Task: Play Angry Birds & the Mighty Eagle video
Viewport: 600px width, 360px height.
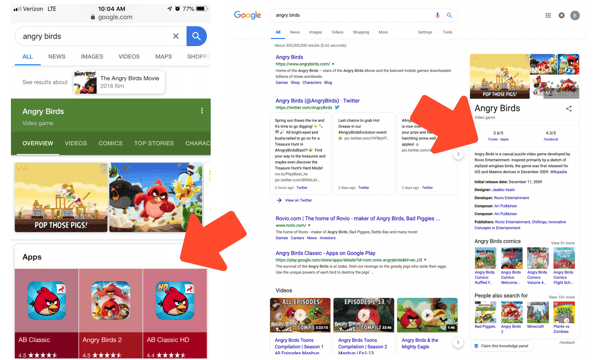Action: tap(427, 315)
